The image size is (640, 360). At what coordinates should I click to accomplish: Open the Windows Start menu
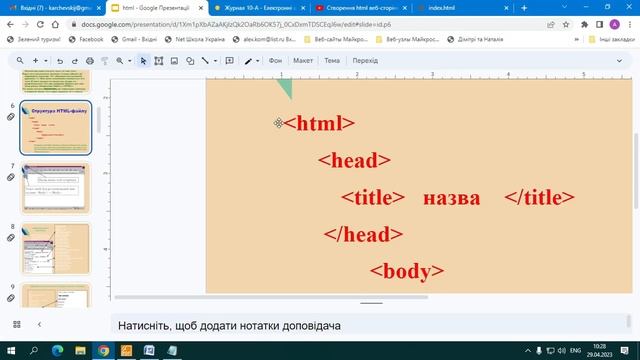pyautogui.click(x=11, y=351)
